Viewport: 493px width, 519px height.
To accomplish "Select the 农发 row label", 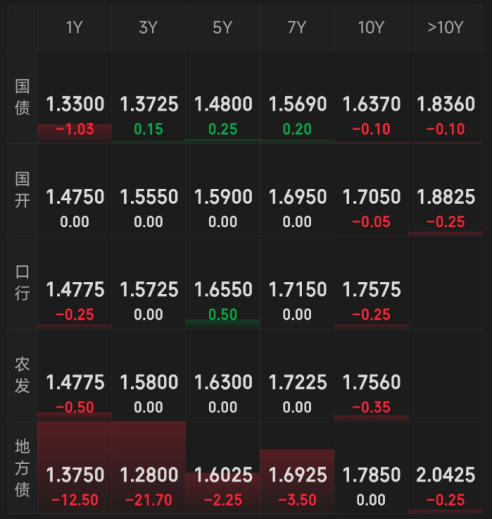I will pyautogui.click(x=22, y=375).
